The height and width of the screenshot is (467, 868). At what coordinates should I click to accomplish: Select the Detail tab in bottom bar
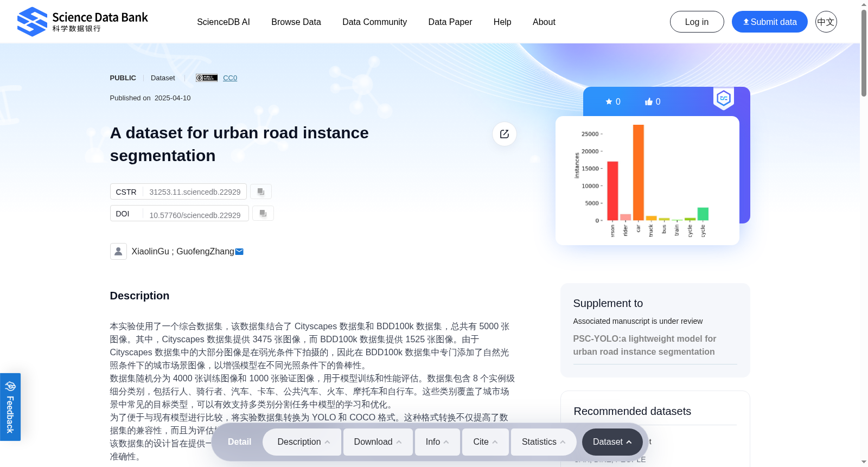(239, 442)
